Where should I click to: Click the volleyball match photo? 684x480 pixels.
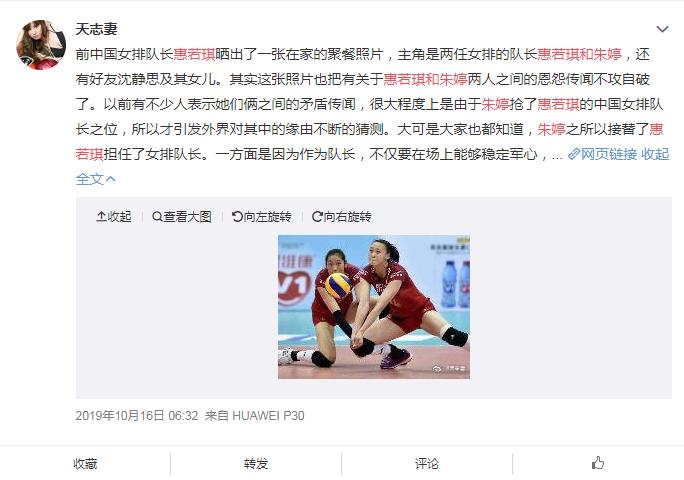coord(374,307)
